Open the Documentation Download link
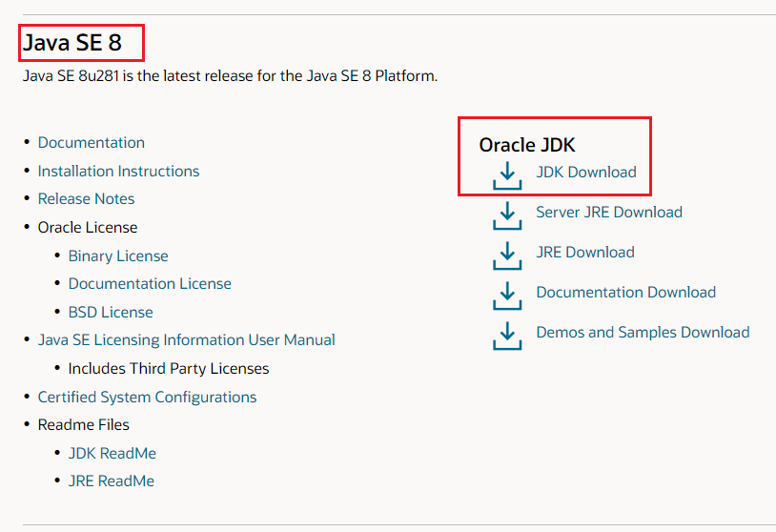The width and height of the screenshot is (776, 532). [x=626, y=293]
